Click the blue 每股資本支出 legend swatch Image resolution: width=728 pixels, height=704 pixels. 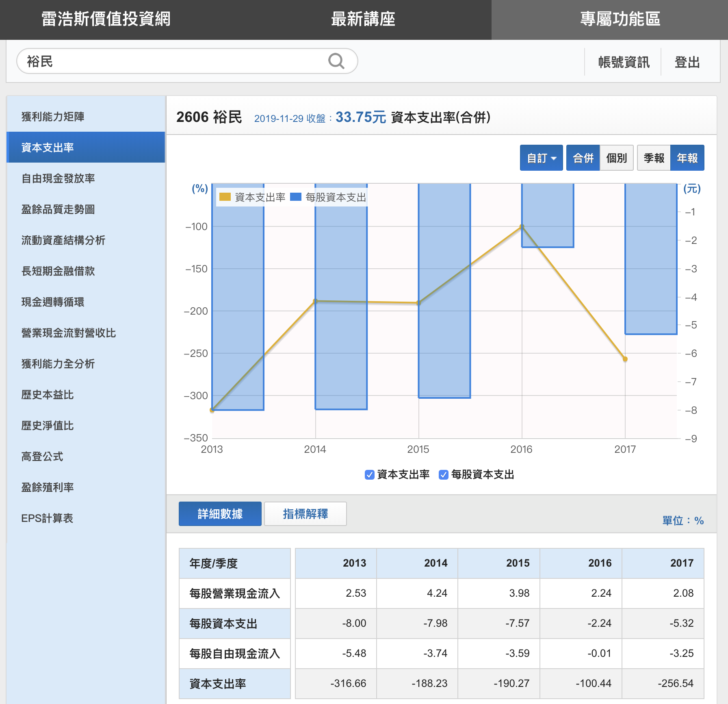[295, 197]
